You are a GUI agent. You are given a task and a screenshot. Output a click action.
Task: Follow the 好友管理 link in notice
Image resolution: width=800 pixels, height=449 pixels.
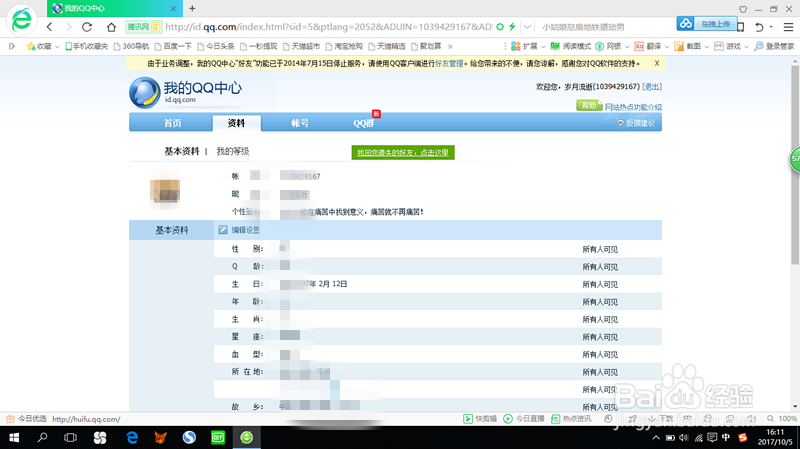click(x=449, y=64)
